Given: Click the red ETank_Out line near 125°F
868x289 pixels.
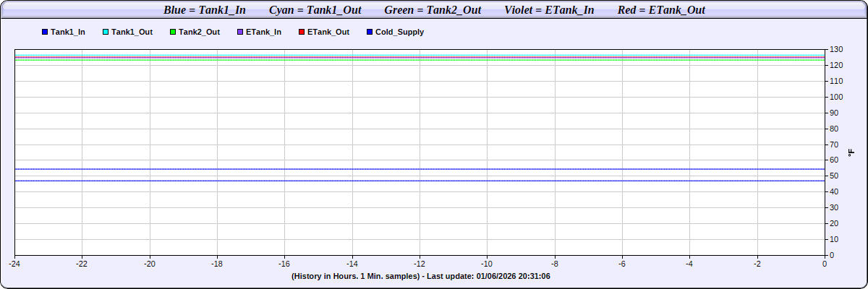Looking at the screenshot, I should click(x=420, y=57).
